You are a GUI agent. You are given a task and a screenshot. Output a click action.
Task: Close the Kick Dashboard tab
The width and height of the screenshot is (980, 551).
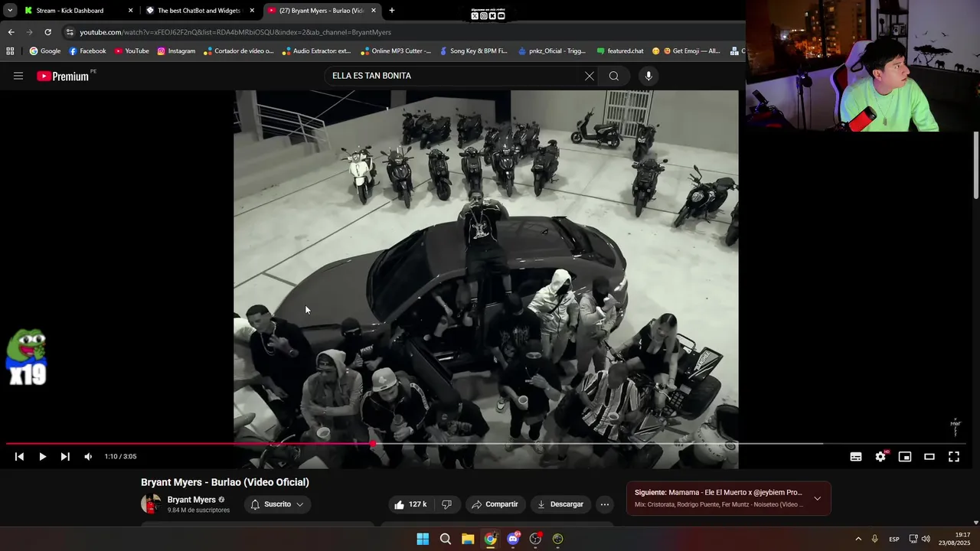click(x=130, y=11)
